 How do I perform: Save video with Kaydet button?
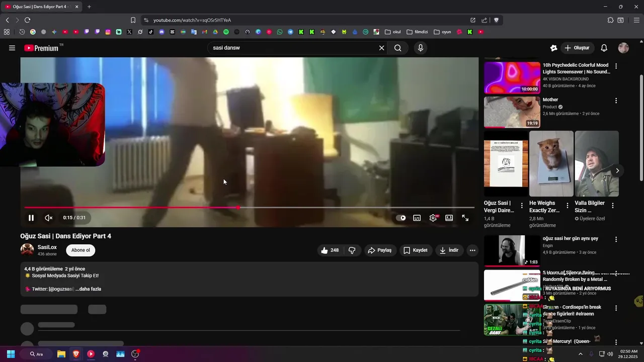[415, 250]
